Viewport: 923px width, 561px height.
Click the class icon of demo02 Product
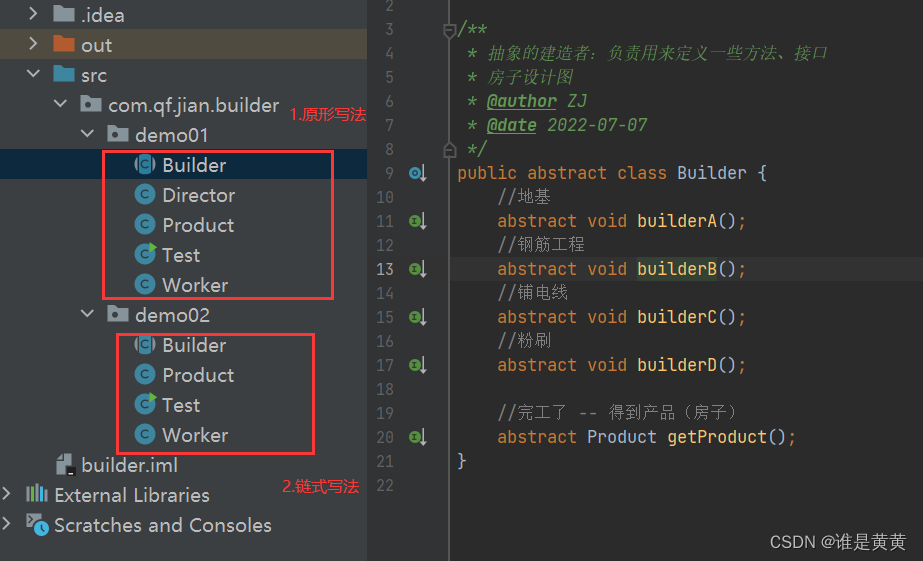[x=145, y=374]
